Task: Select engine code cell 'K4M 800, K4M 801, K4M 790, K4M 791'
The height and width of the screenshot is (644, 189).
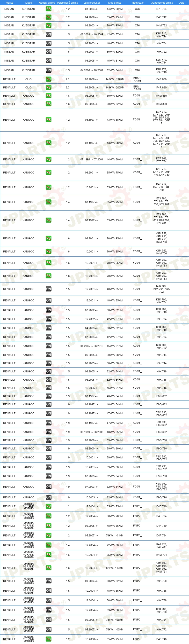Action: click(x=161, y=567)
